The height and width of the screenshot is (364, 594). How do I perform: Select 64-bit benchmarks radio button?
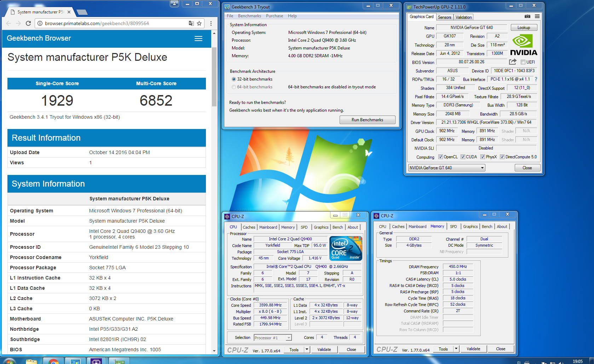coord(234,87)
